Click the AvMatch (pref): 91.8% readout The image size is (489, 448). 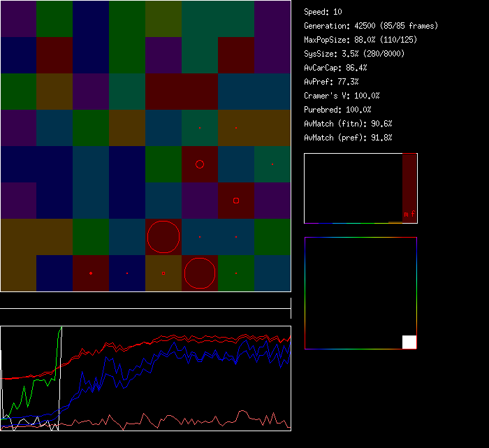(348, 138)
